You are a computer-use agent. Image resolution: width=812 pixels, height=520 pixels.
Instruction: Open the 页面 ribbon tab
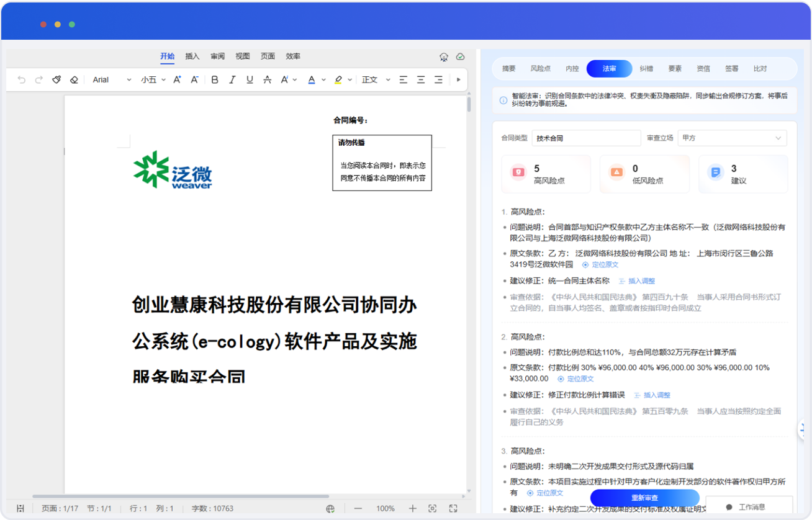[x=268, y=56]
